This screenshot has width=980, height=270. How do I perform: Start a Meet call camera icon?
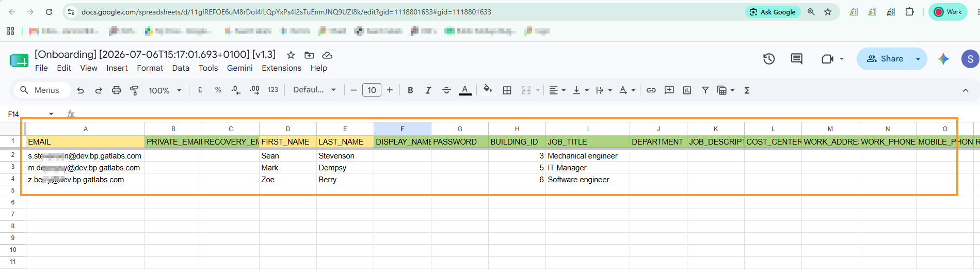827,59
